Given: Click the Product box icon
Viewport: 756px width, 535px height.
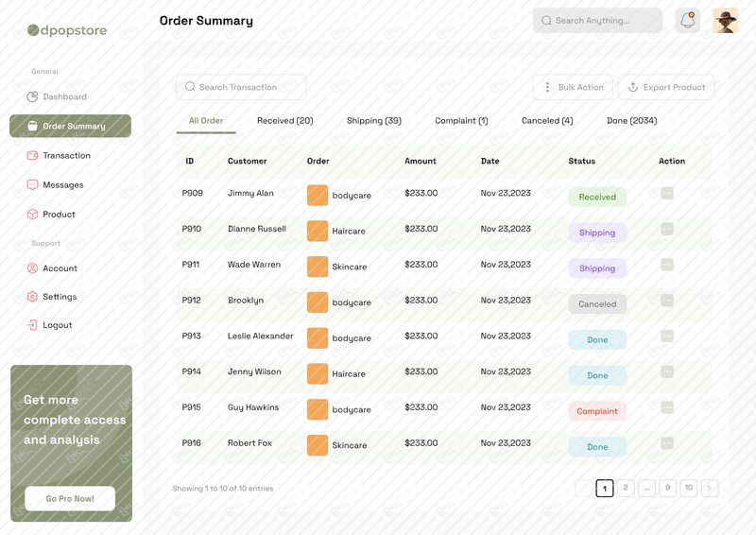Looking at the screenshot, I should tap(32, 215).
